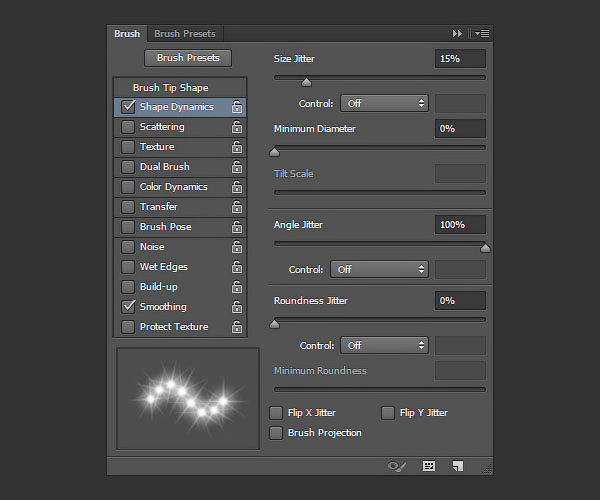600x500 pixels.
Task: Select the Transfer row label
Action: pyautogui.click(x=159, y=207)
